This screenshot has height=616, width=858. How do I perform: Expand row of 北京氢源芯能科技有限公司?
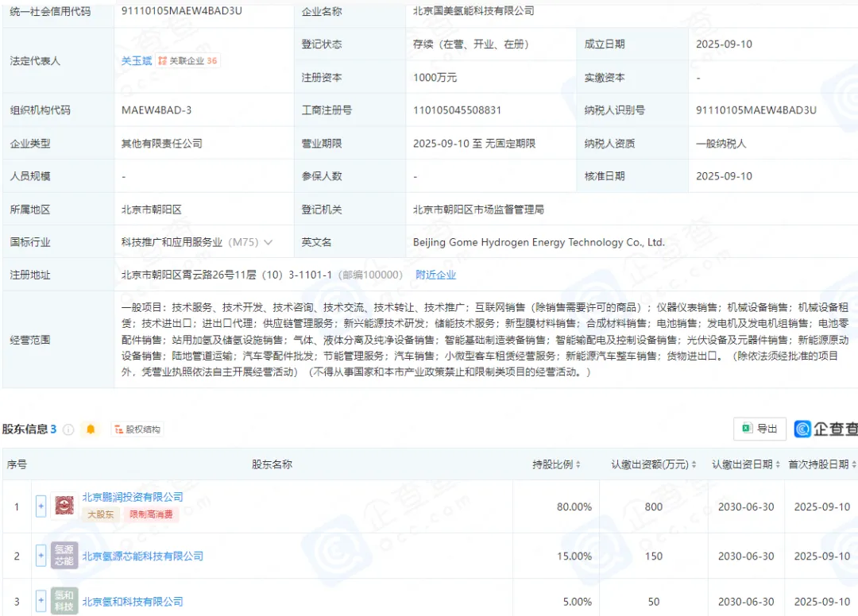point(41,556)
